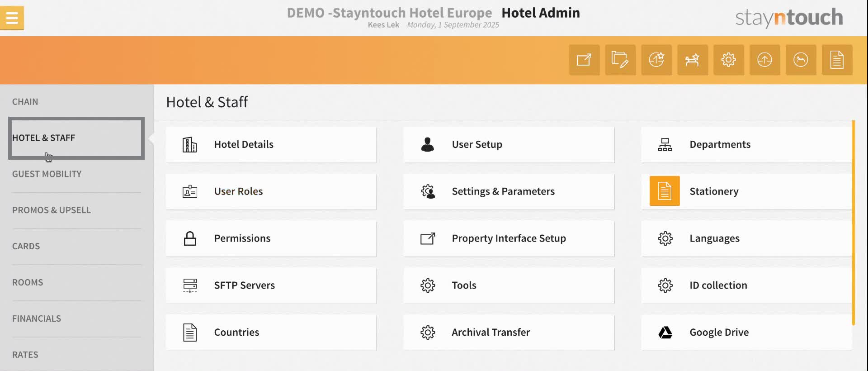Viewport: 868px width, 371px height.
Task: Click the SFTP Servers server icon
Action: pos(190,285)
